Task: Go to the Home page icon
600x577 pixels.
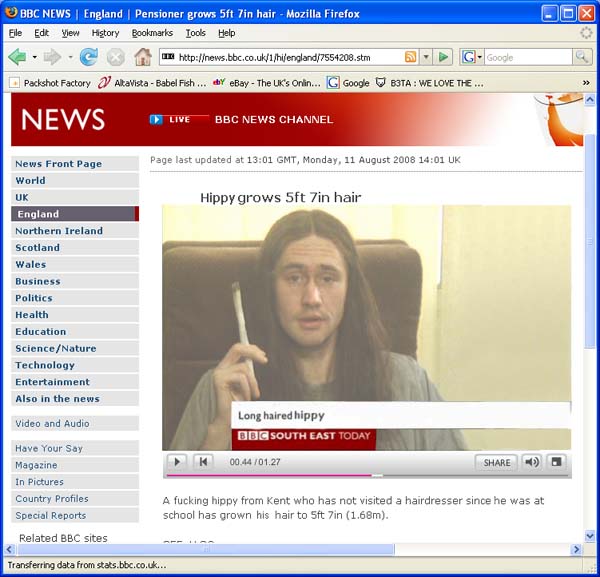Action: (x=142, y=57)
